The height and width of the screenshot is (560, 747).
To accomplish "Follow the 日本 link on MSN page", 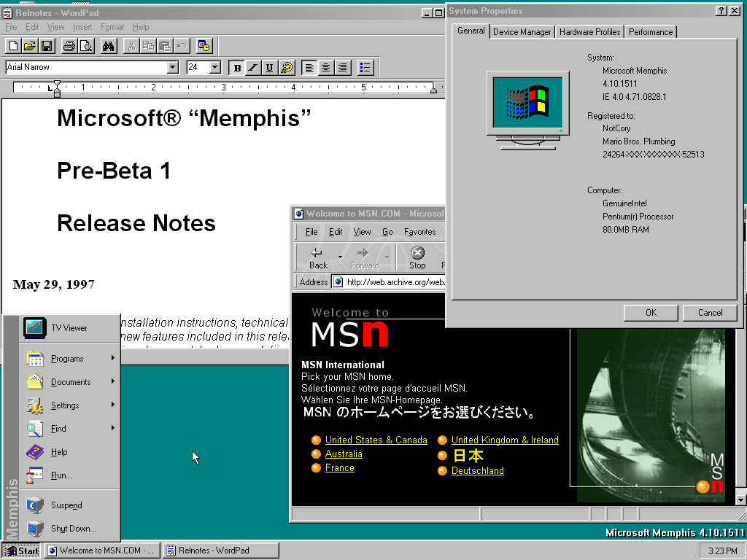I will pos(468,456).
